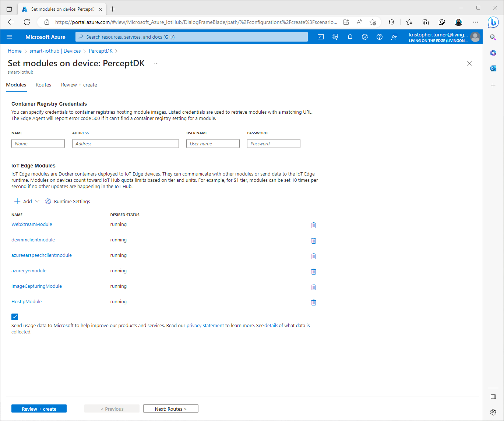Open the ellipsis menu beside page title
Viewport: 504px width, 421px height.
(x=156, y=63)
